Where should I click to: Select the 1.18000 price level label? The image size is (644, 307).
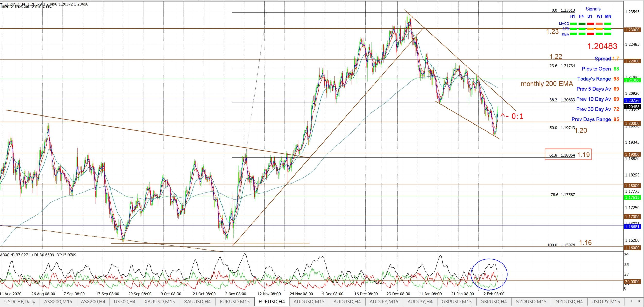(x=632, y=186)
